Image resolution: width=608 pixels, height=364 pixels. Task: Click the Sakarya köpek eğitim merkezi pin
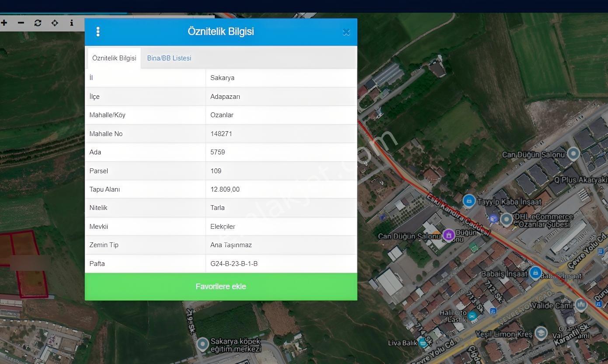[x=203, y=344]
